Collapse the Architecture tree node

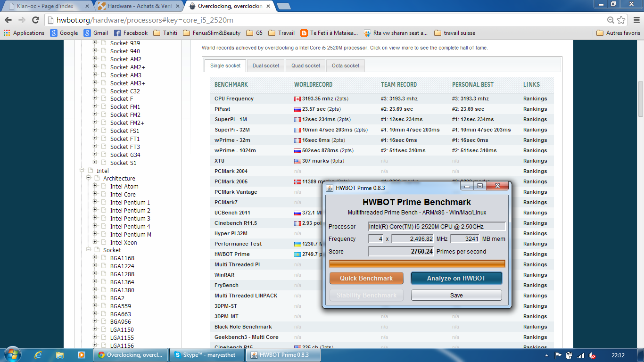[88, 178]
